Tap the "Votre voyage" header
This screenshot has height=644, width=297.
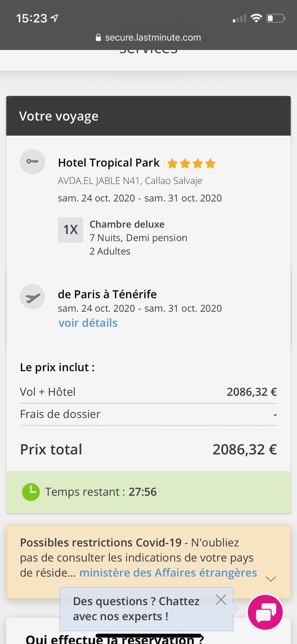coord(59,116)
